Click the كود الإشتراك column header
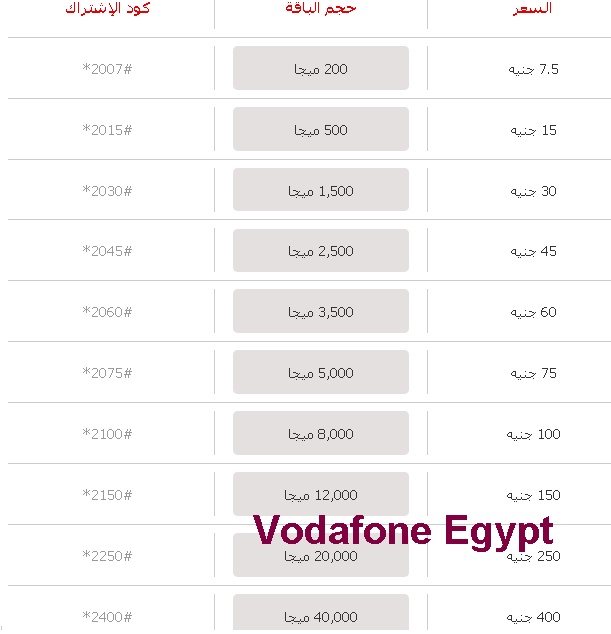 tap(108, 8)
